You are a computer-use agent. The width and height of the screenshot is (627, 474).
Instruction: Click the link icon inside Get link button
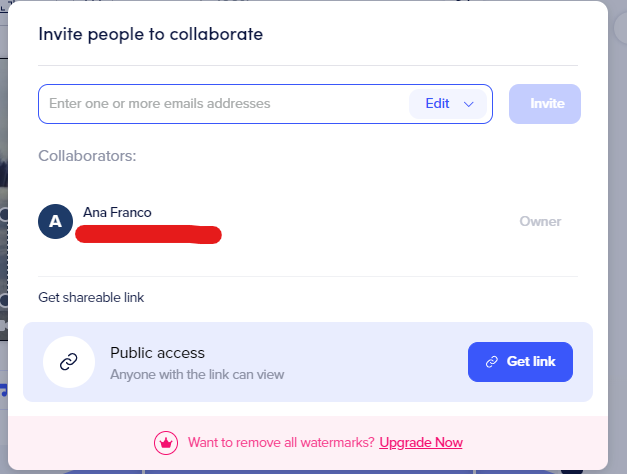click(x=491, y=362)
